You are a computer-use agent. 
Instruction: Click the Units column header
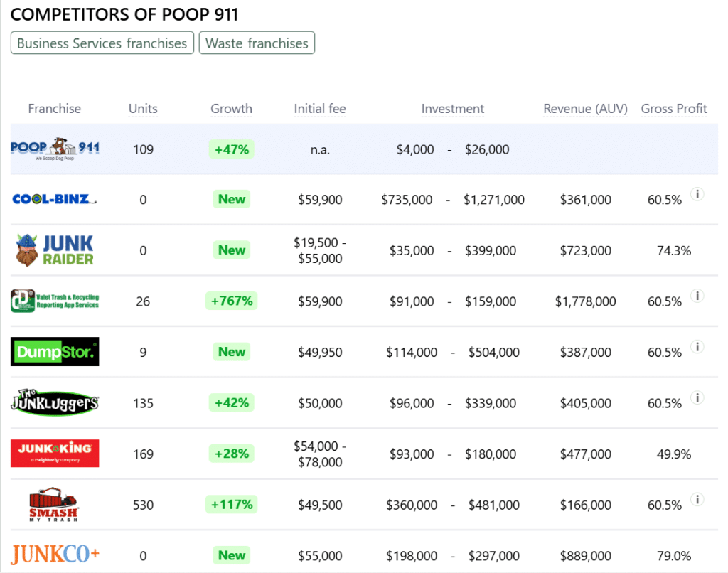tap(143, 109)
